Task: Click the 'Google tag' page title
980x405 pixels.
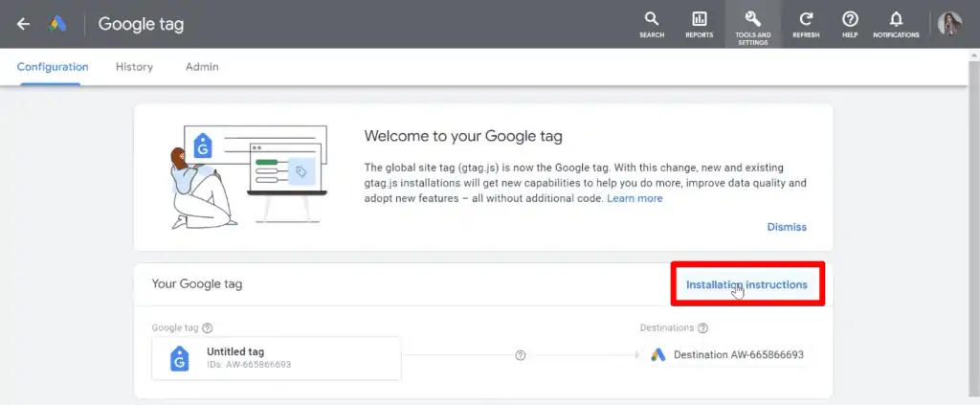Action: point(141,24)
